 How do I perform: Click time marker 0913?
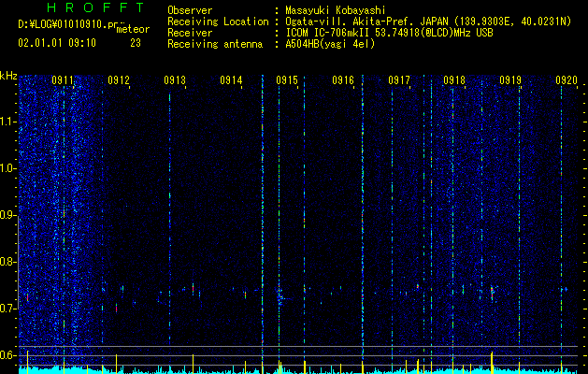point(175,79)
